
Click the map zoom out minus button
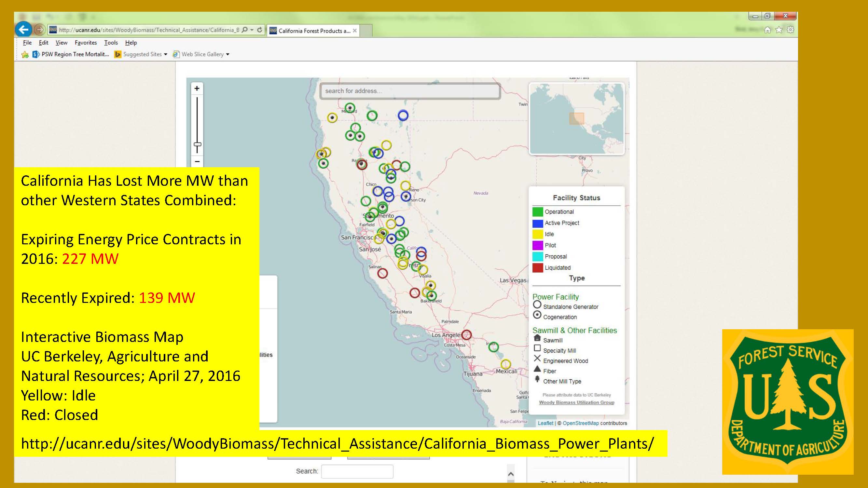(x=197, y=161)
